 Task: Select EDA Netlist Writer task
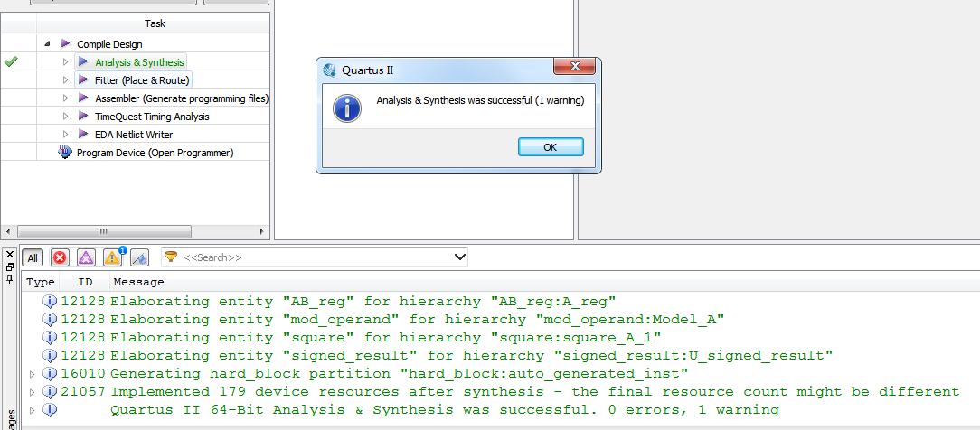[x=134, y=135]
